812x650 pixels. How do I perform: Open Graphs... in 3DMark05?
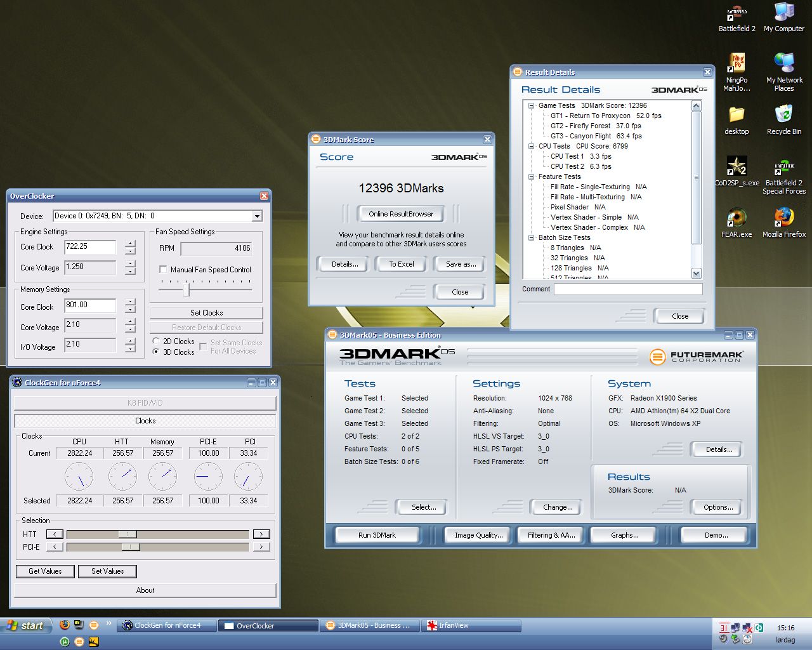624,535
